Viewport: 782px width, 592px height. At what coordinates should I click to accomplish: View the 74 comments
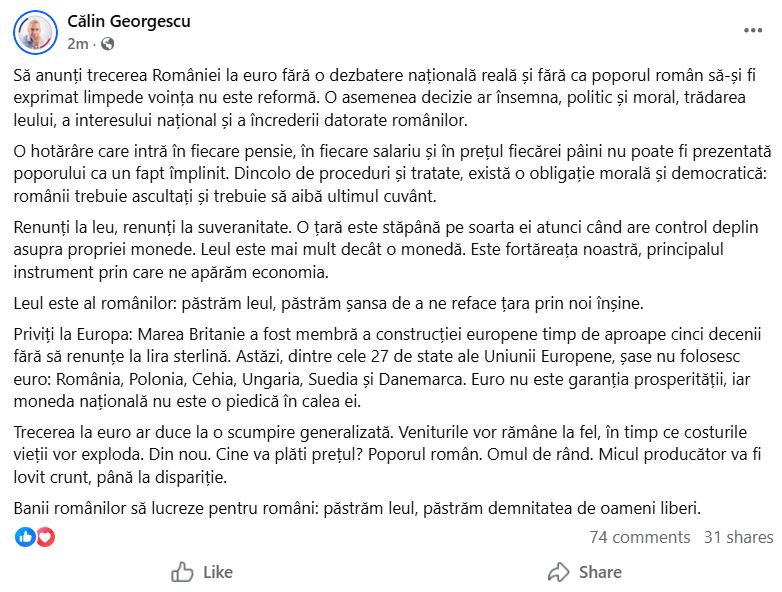(x=640, y=537)
